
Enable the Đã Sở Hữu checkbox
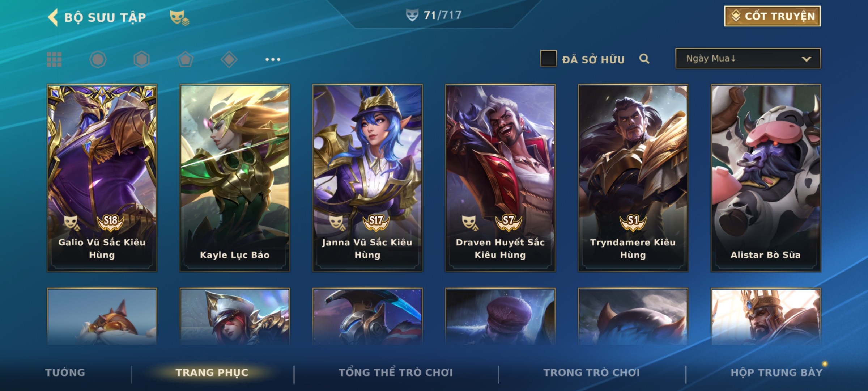(x=548, y=59)
